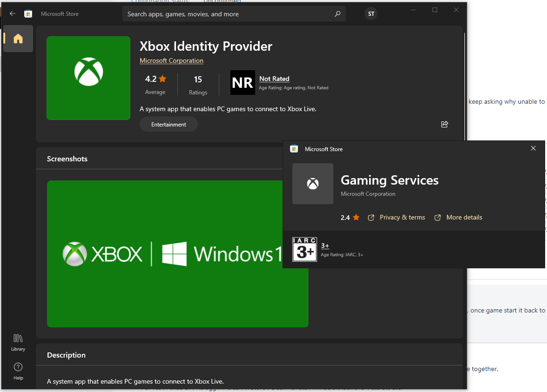Click the Description section heading
Viewport: 547px width, 392px height.
click(x=66, y=355)
